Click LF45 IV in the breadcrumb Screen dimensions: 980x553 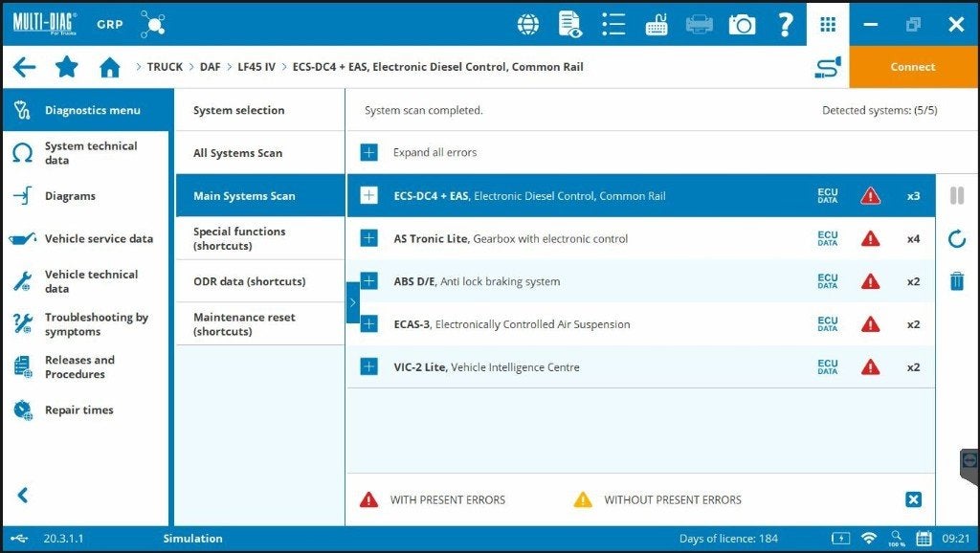(x=256, y=67)
